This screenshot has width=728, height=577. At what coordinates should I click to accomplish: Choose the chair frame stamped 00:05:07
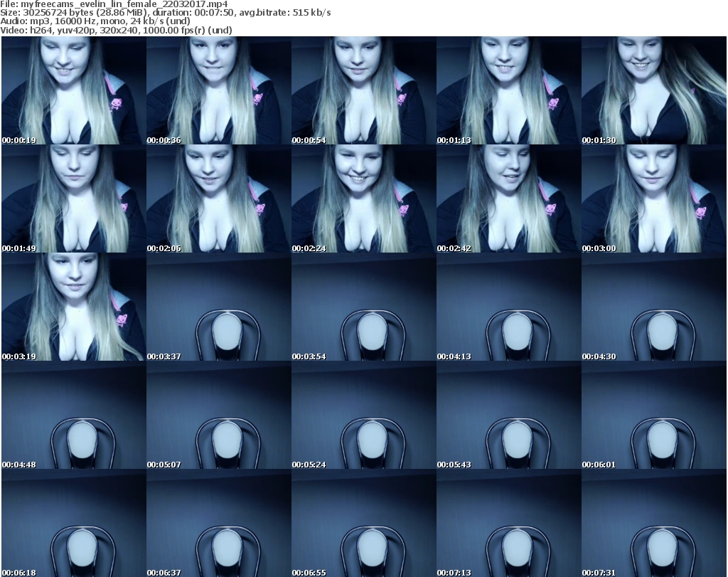(x=219, y=415)
